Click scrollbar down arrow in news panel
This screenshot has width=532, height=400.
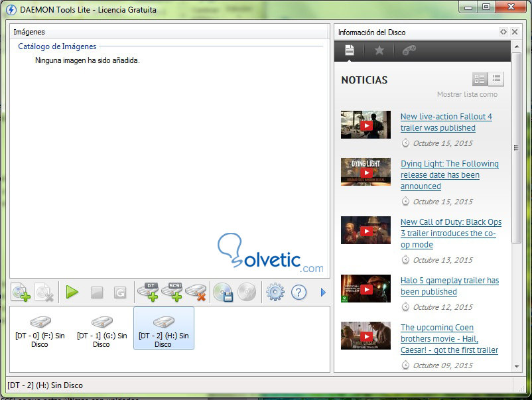517,366
